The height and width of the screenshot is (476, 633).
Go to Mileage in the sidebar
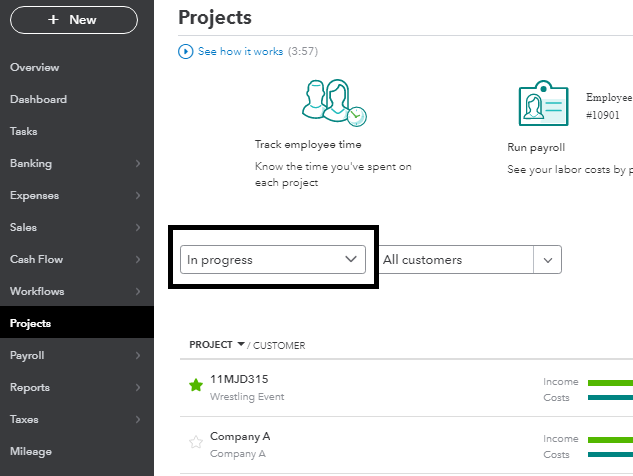point(31,451)
